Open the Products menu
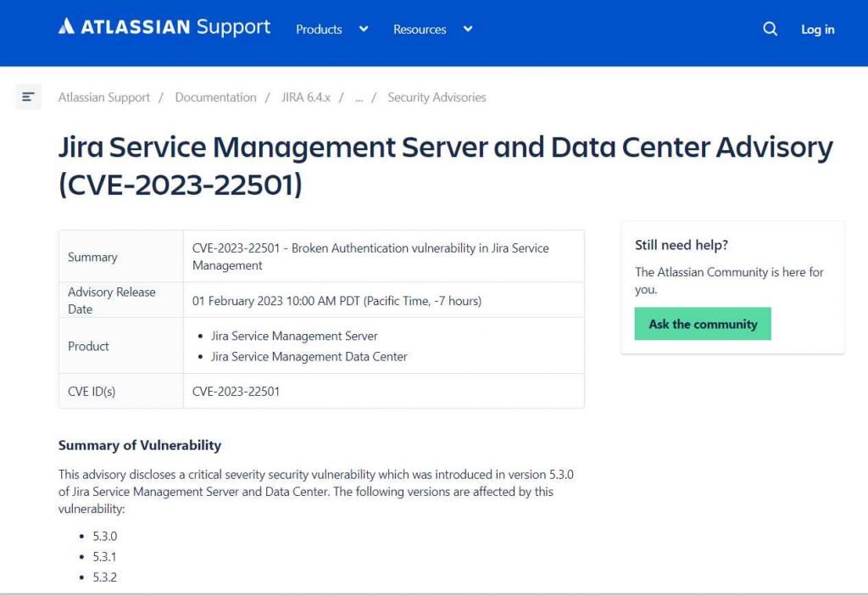 (x=319, y=30)
